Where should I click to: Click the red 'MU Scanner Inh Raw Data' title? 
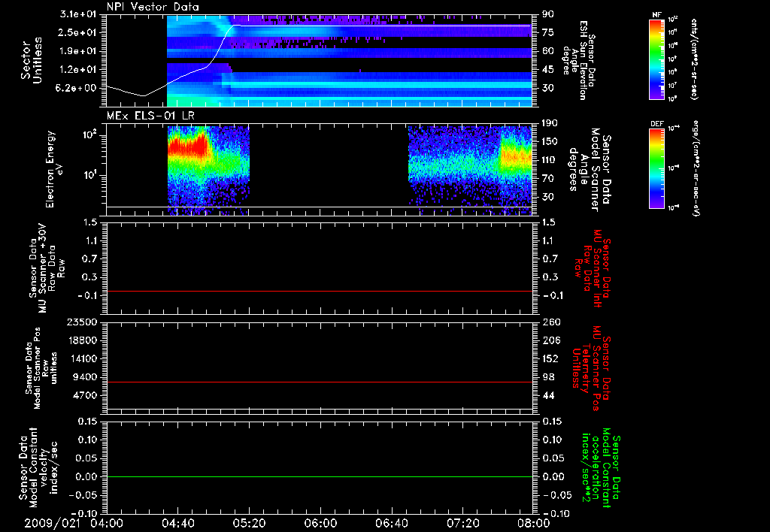[x=593, y=268]
